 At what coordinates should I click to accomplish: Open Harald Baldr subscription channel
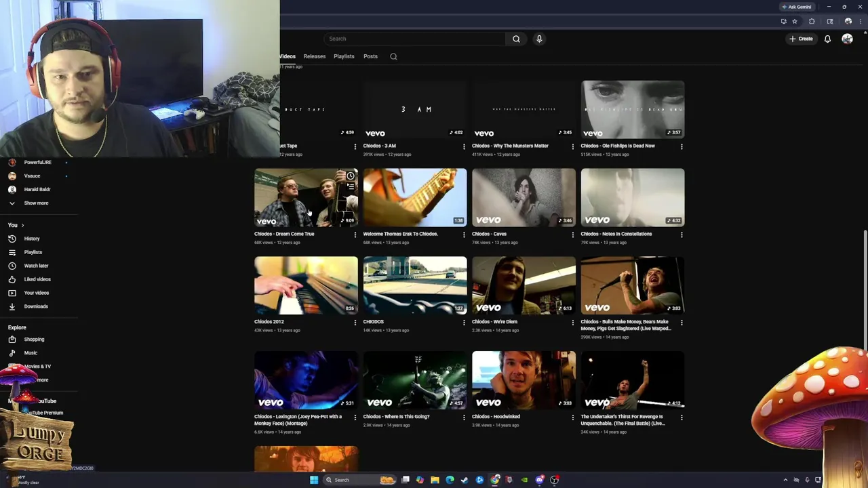pos(37,189)
